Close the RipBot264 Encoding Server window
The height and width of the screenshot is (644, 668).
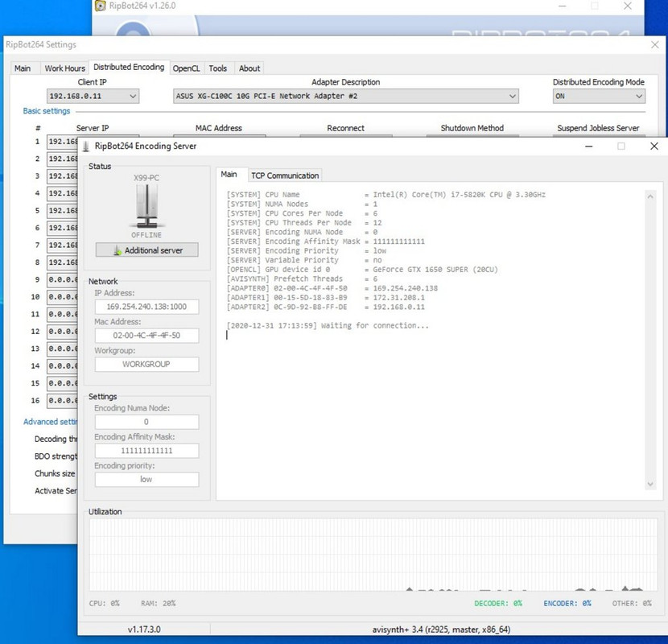tap(654, 147)
